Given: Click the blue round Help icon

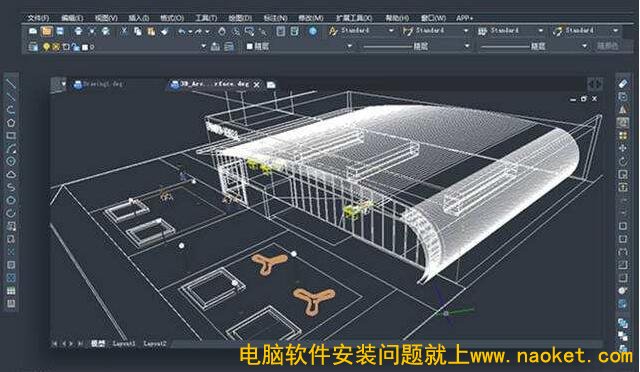Looking at the screenshot, I should pos(313,31).
